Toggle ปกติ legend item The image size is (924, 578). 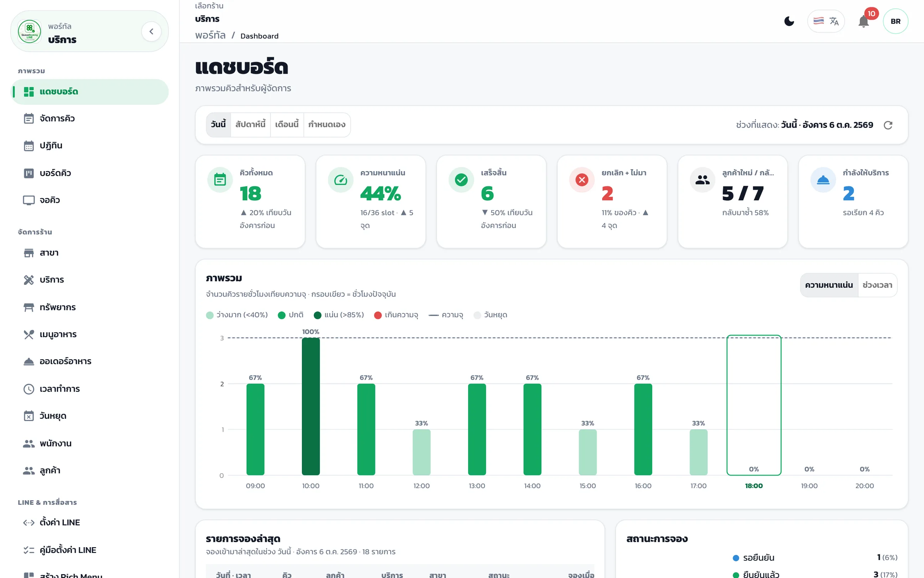291,315
